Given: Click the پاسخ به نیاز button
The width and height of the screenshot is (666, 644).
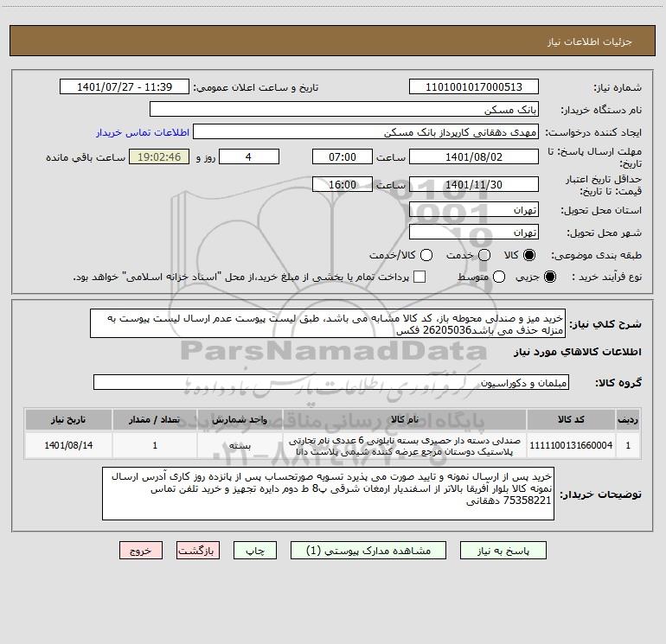Looking at the screenshot, I should pos(503,551).
